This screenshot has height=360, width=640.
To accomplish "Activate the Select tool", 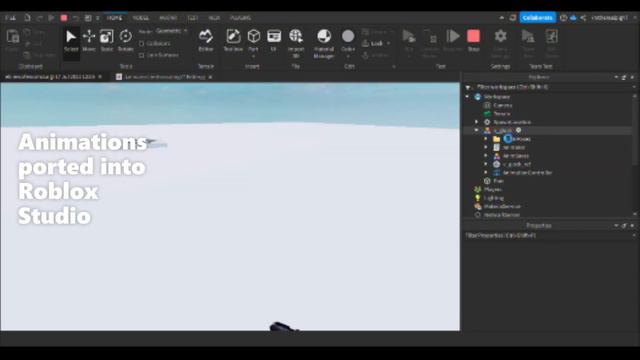I will pos(71,41).
